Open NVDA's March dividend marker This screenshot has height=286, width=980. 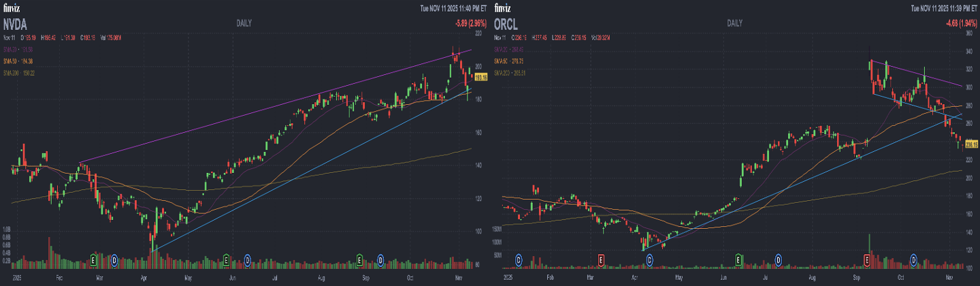click(x=115, y=259)
